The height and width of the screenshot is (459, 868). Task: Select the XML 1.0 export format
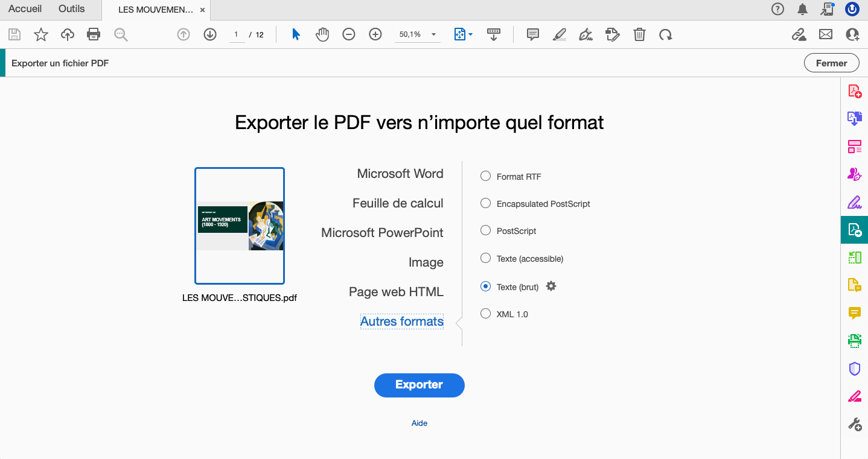coord(485,313)
